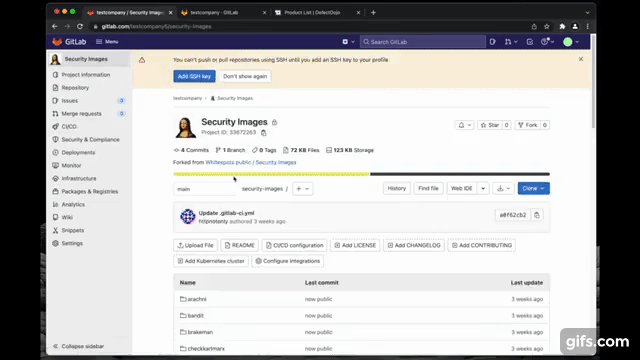Open the Issues icon in top navbar
640x360 pixels.
(493, 42)
